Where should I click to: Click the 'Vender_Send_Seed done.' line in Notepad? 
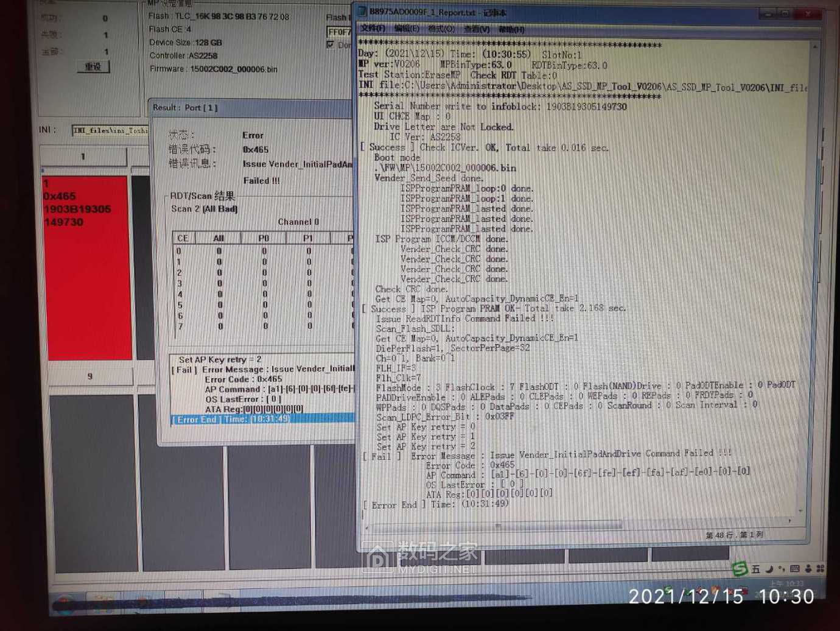tap(429, 178)
